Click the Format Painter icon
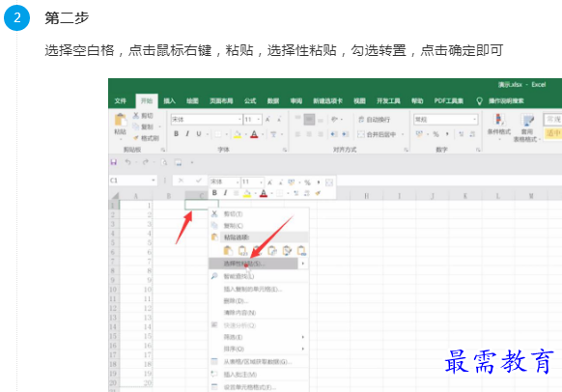This screenshot has height=392, width=562. [x=136, y=138]
